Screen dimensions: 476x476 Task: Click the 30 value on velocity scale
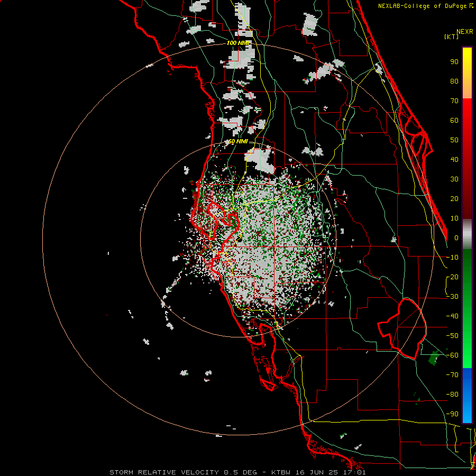pos(454,179)
